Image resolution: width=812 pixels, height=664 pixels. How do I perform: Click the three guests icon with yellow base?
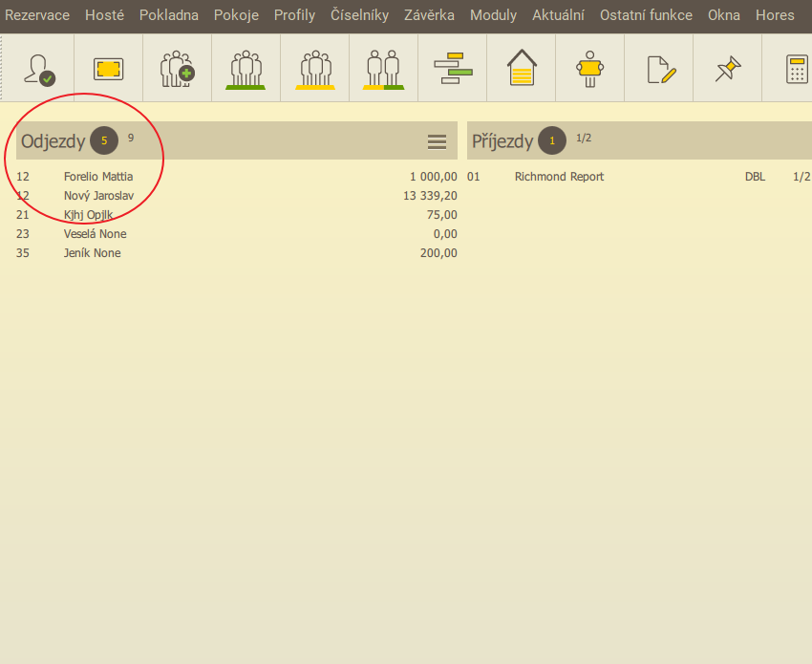(314, 69)
